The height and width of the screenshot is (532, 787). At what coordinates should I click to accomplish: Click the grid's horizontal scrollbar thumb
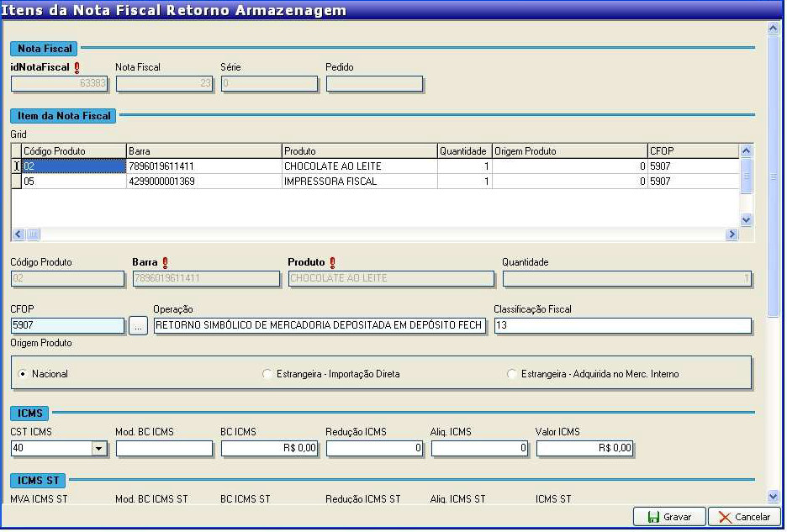click(x=33, y=234)
